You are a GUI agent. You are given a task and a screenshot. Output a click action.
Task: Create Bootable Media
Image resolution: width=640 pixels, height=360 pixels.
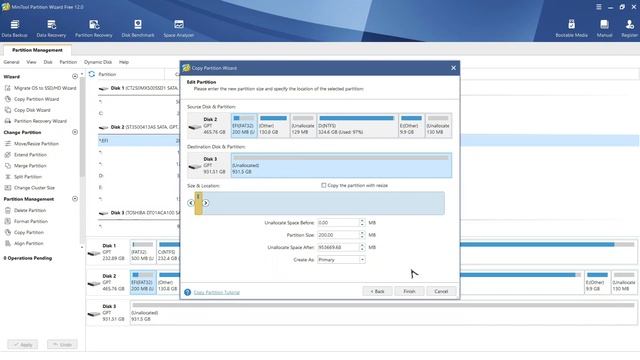[x=571, y=29]
